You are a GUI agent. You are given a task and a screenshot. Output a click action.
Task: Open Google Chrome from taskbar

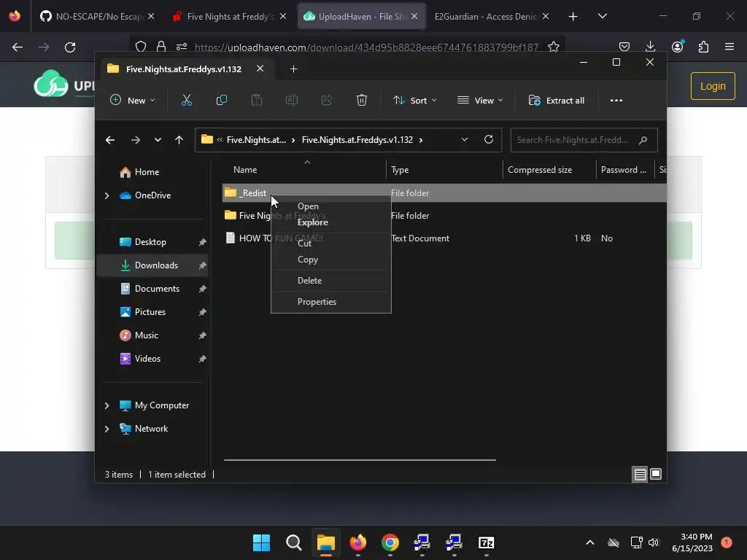pos(390,542)
